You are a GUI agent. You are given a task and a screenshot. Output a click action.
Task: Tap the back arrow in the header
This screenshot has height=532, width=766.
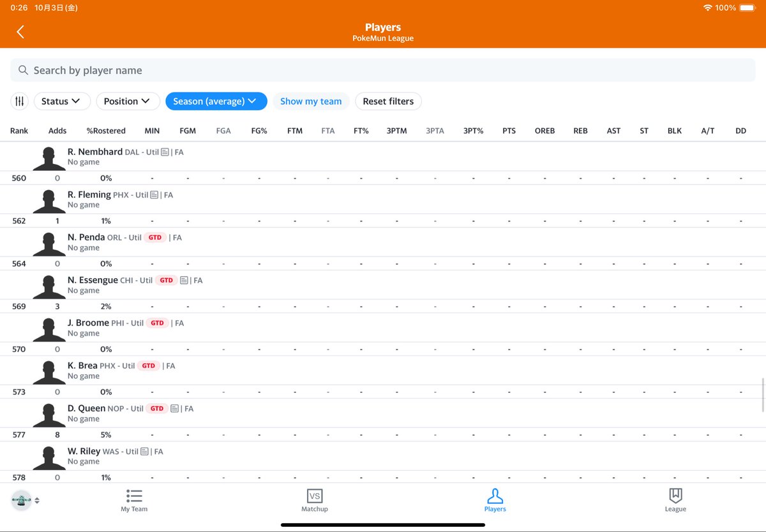click(20, 32)
